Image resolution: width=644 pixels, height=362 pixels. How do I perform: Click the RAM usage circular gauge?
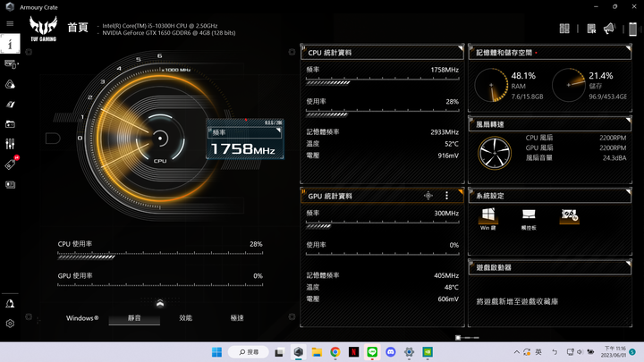tap(491, 86)
